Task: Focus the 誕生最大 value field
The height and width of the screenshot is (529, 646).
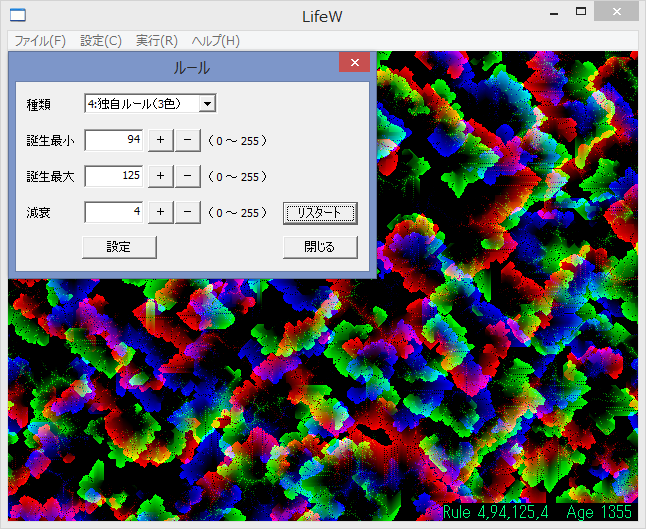Action: pyautogui.click(x=114, y=176)
